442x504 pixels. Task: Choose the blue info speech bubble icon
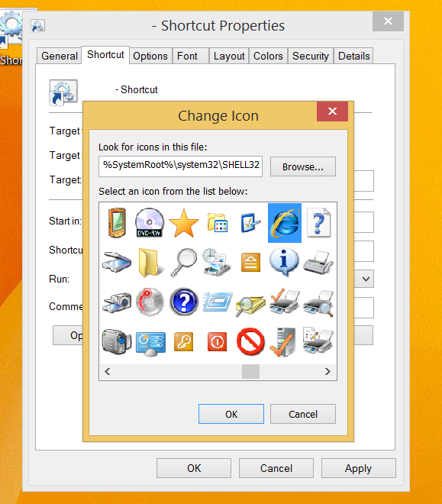click(x=284, y=262)
